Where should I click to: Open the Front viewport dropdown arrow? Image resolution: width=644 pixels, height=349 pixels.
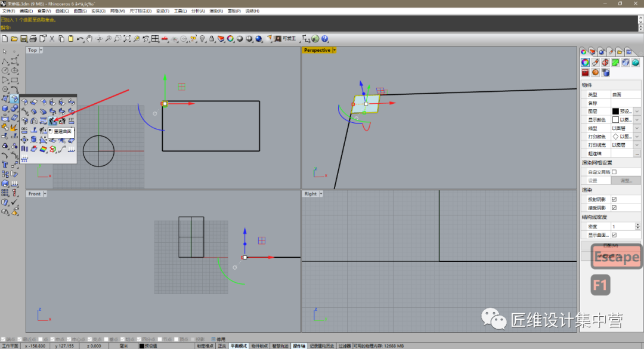pyautogui.click(x=45, y=194)
